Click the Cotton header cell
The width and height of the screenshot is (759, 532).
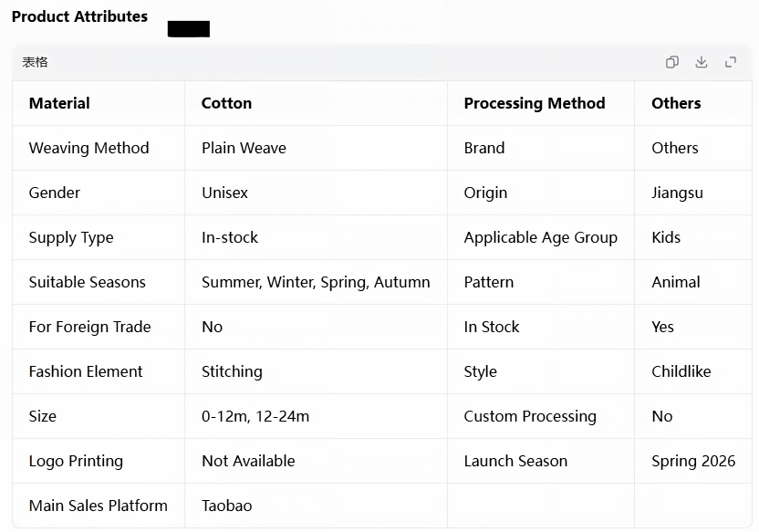316,103
